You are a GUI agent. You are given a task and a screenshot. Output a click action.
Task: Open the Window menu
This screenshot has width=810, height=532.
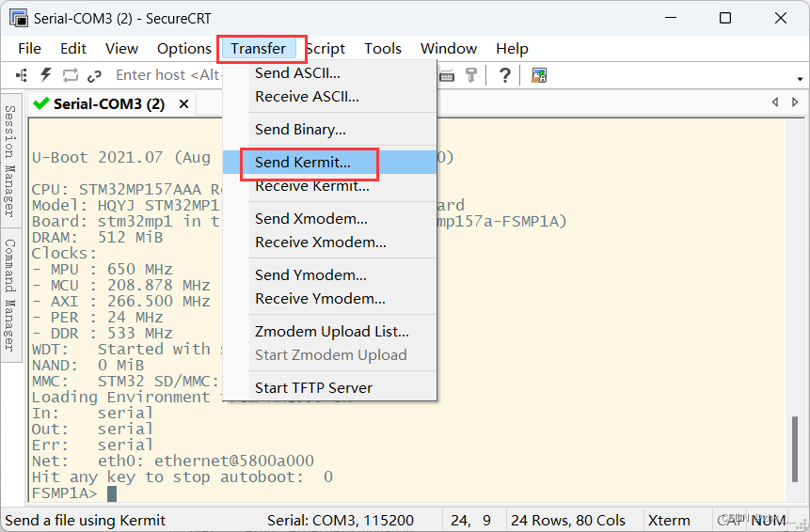pos(449,49)
